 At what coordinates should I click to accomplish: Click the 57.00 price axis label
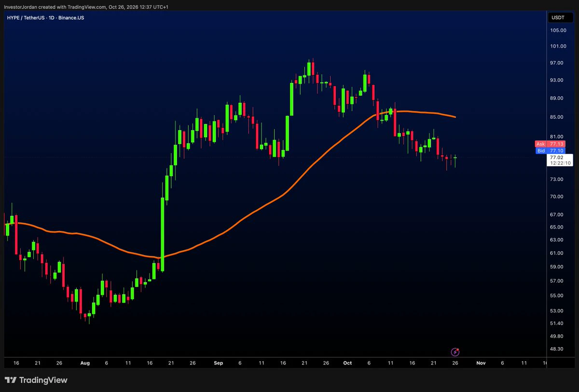(557, 281)
